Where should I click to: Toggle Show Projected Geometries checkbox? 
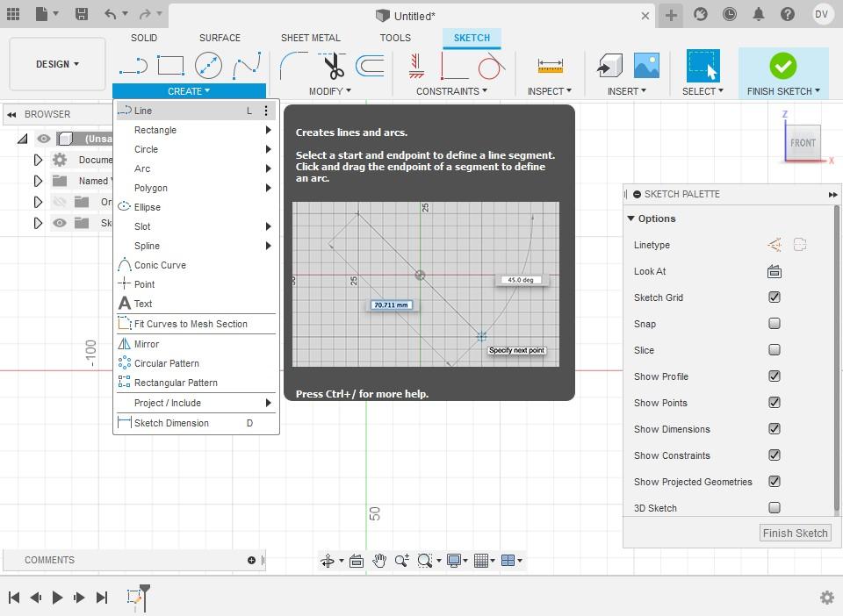click(x=775, y=481)
